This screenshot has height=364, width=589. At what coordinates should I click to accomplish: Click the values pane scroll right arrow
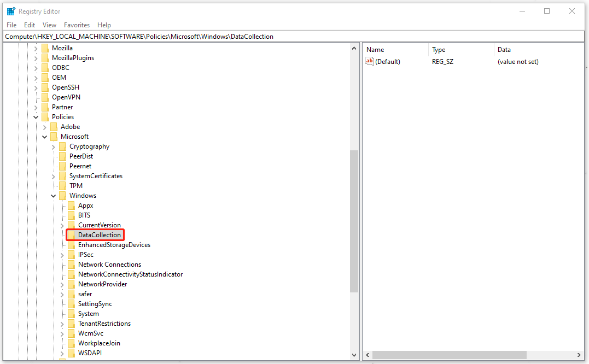[579, 355]
